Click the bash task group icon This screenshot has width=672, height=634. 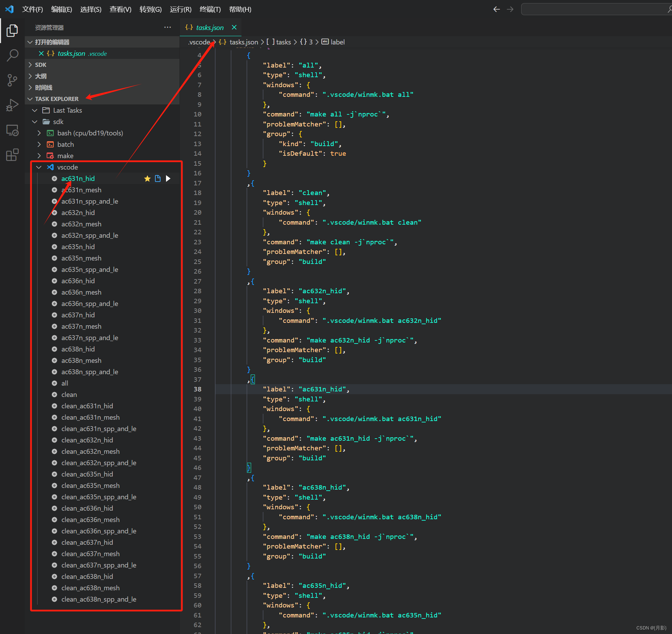pyautogui.click(x=50, y=133)
